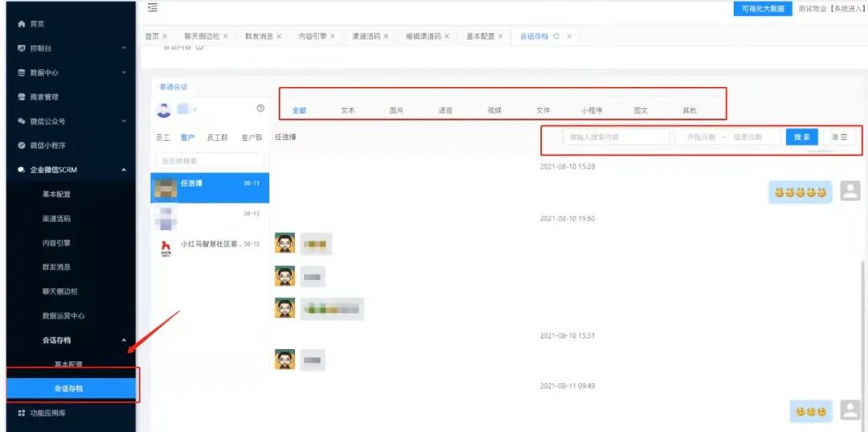Close the 会话存档 tab
This screenshot has width=868, height=432.
[x=569, y=36]
